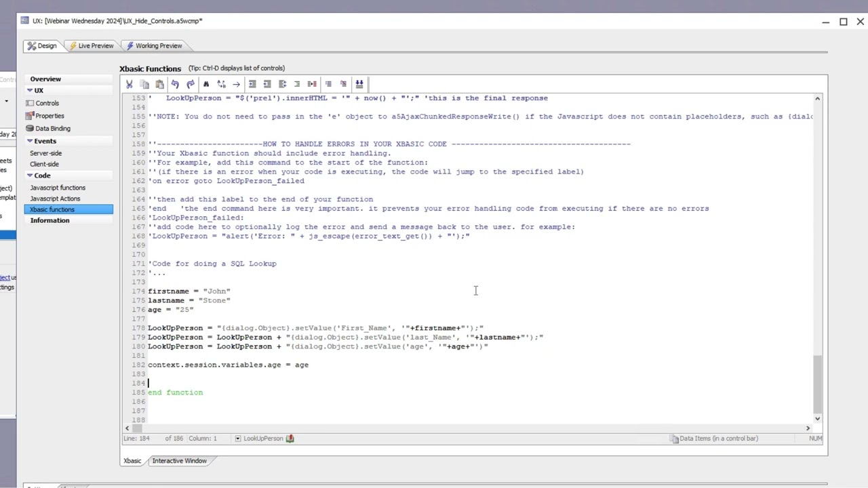Viewport: 868px width, 488px height.
Task: Click the "'Code for doing a SQL Lookup" comment
Action: pos(212,264)
